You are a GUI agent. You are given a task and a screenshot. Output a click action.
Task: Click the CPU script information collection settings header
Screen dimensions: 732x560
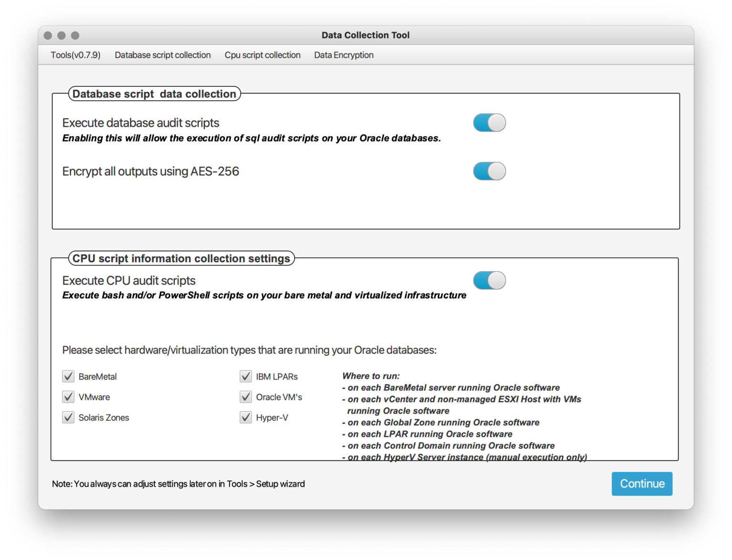pos(182,258)
